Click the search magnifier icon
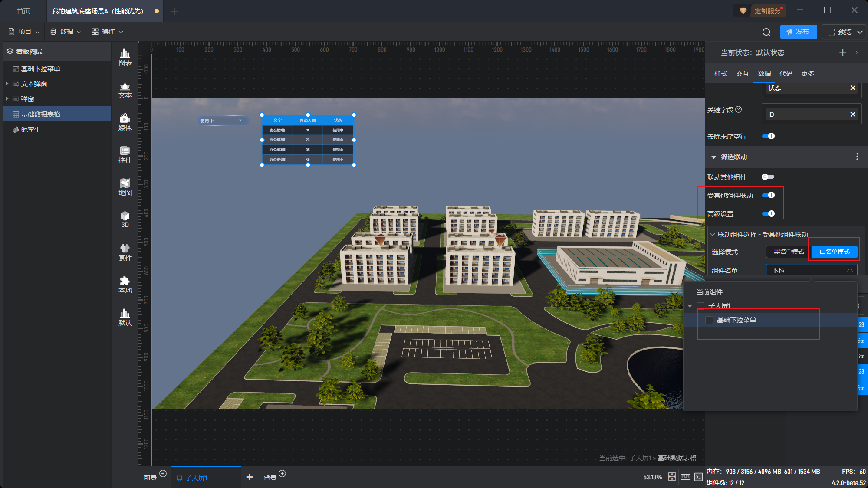Image resolution: width=868 pixels, height=488 pixels. point(766,32)
